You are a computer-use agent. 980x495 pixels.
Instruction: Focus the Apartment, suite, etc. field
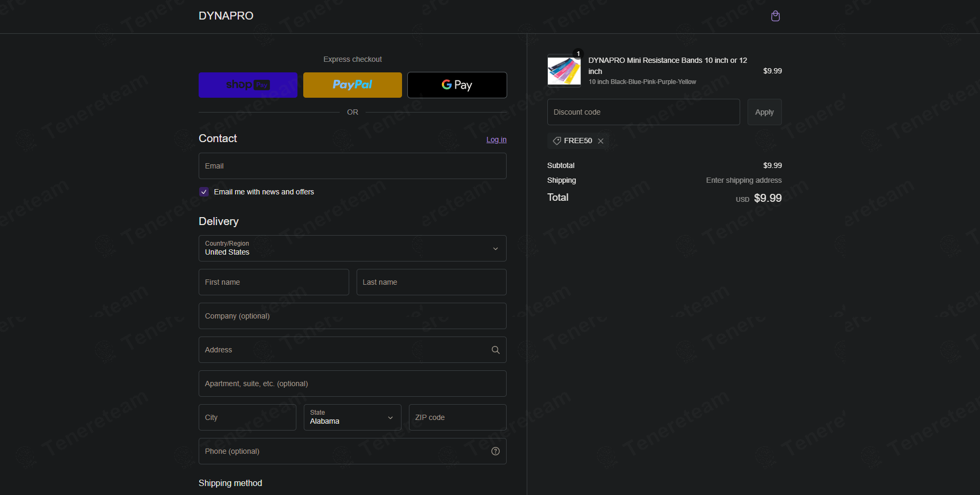coord(352,384)
